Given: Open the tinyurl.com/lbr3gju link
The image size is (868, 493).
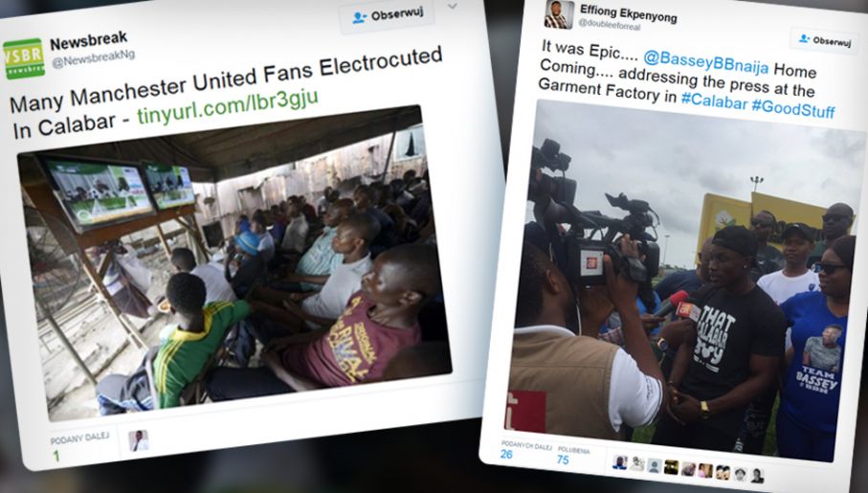Looking at the screenshot, I should pos(228,107).
